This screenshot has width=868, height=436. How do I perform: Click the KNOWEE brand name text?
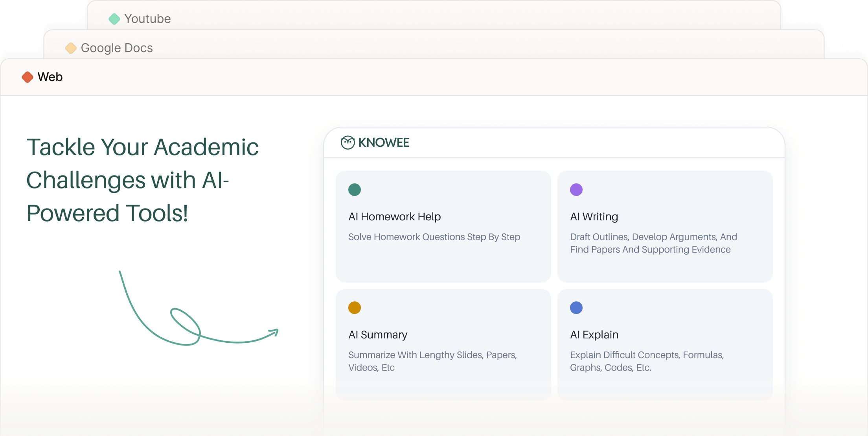[x=384, y=142]
